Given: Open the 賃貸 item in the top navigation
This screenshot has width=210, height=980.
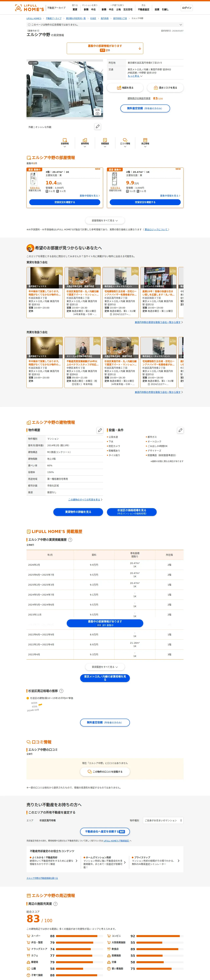Looking at the screenshot, I should [75, 9].
